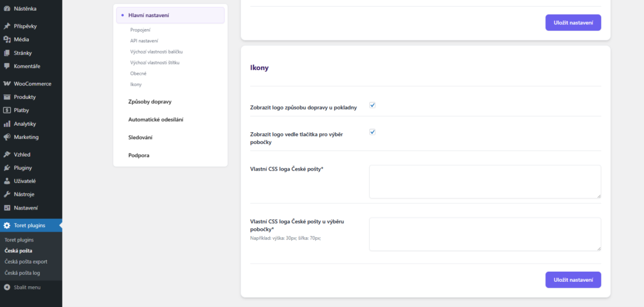Select the WooCommerce icon in sidebar
The width and height of the screenshot is (644, 307).
point(7,84)
